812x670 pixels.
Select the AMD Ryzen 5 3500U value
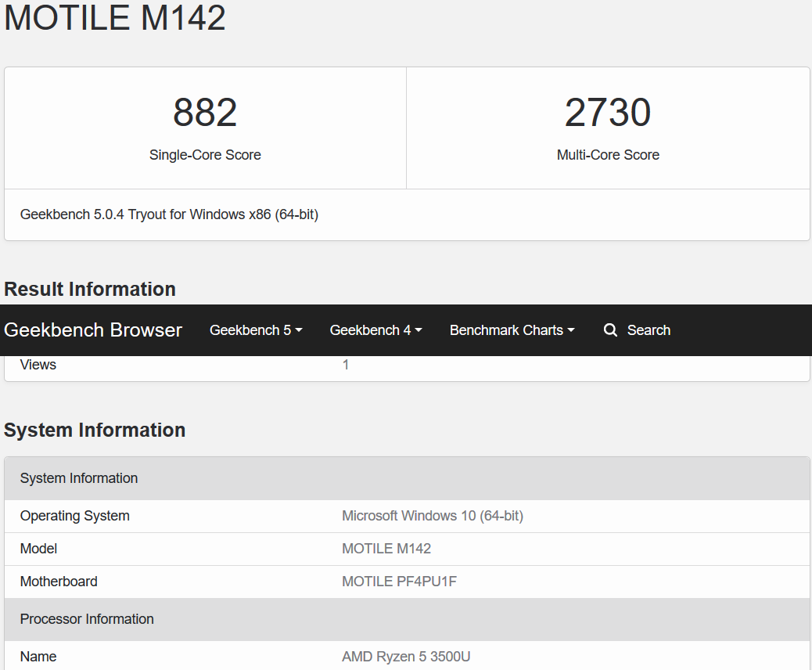pos(406,657)
